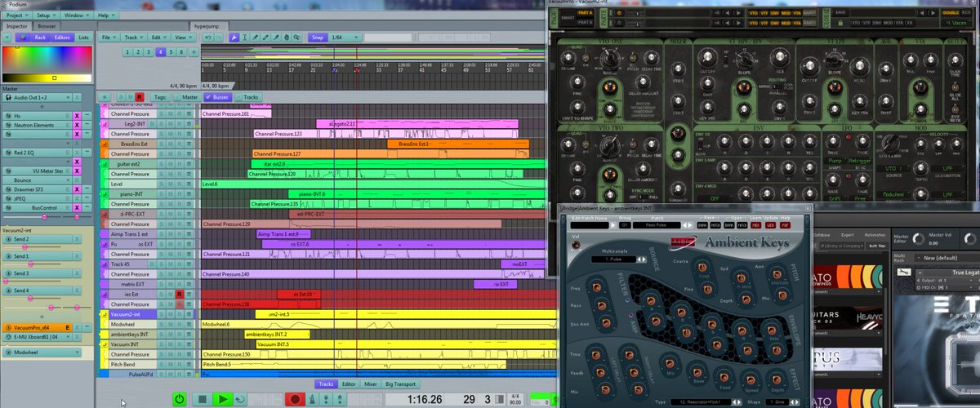Select arrangement number 1 button
The height and width of the screenshot is (408, 980).
click(127, 52)
